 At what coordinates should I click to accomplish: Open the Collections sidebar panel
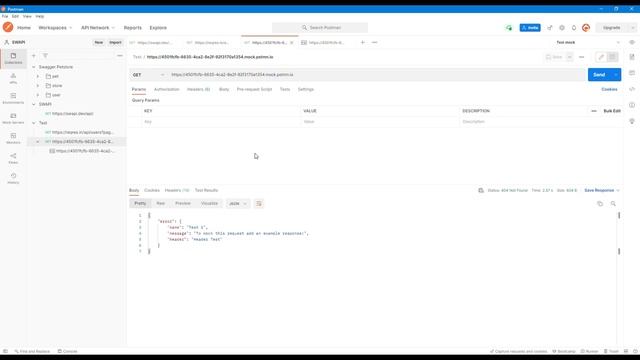click(13, 58)
